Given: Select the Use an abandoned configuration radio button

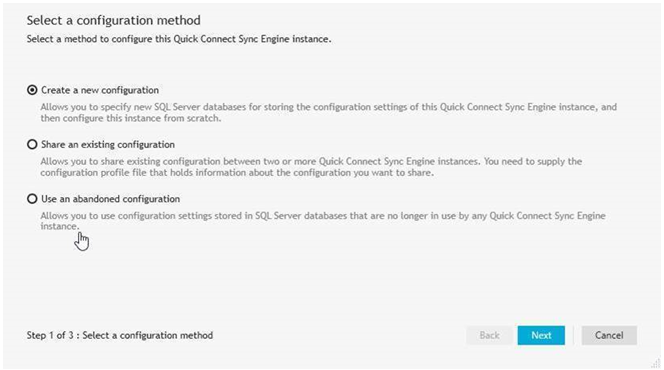Looking at the screenshot, I should (x=32, y=199).
